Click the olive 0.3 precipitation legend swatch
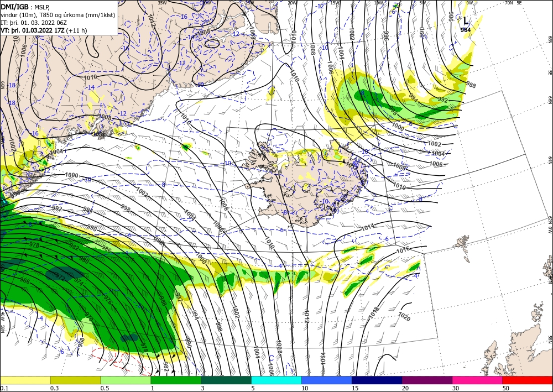The image size is (553, 392). click(75, 380)
